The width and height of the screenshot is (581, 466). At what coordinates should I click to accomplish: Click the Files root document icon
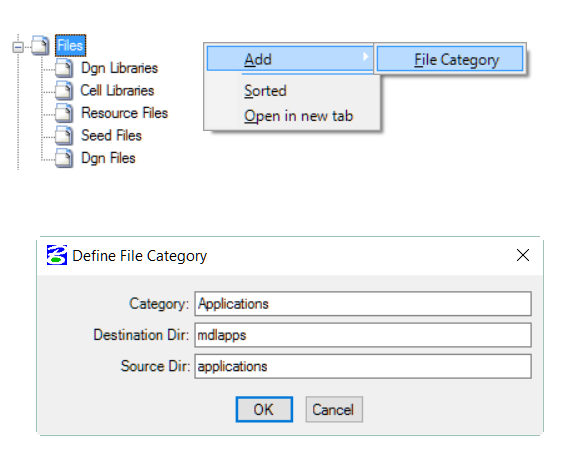(x=40, y=46)
